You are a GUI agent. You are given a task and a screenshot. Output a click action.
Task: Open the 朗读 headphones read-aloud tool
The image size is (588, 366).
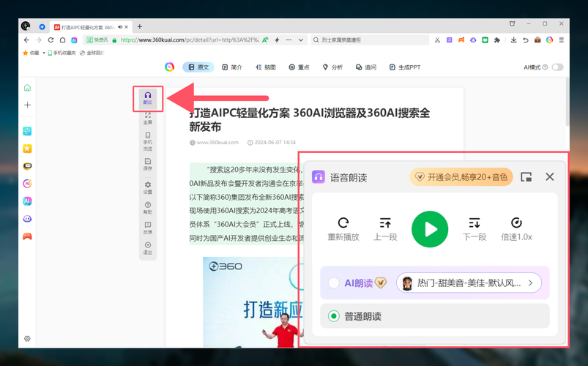[x=148, y=98]
